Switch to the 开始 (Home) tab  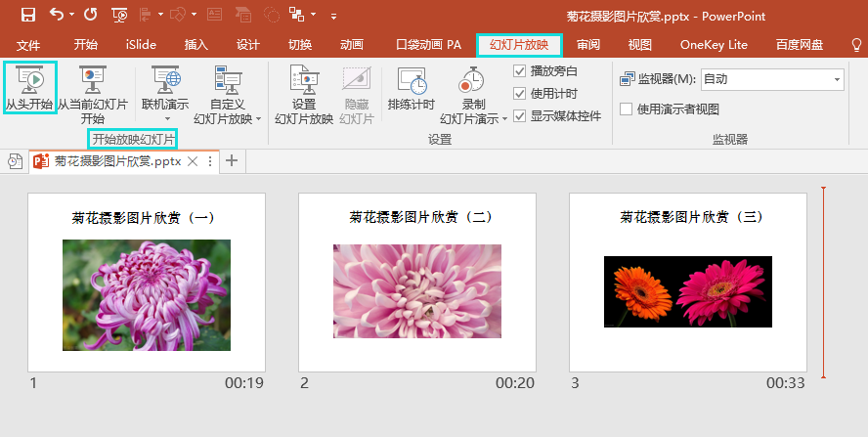[x=86, y=45]
